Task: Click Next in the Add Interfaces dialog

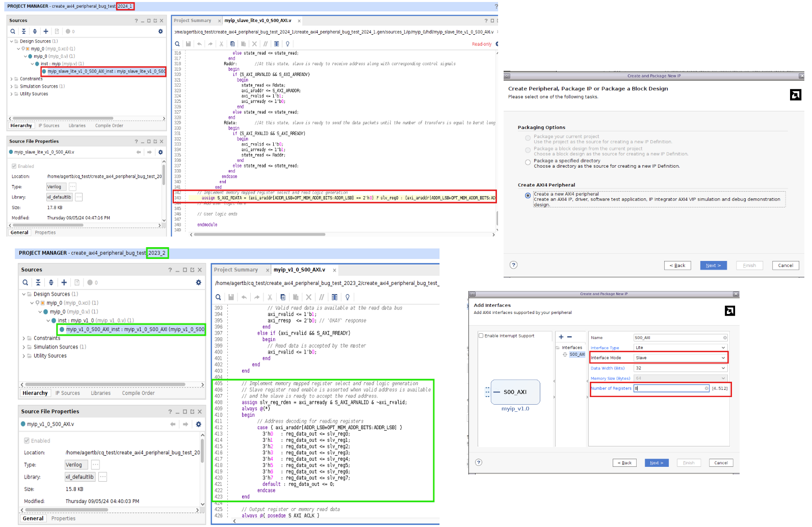Action: (x=657, y=463)
